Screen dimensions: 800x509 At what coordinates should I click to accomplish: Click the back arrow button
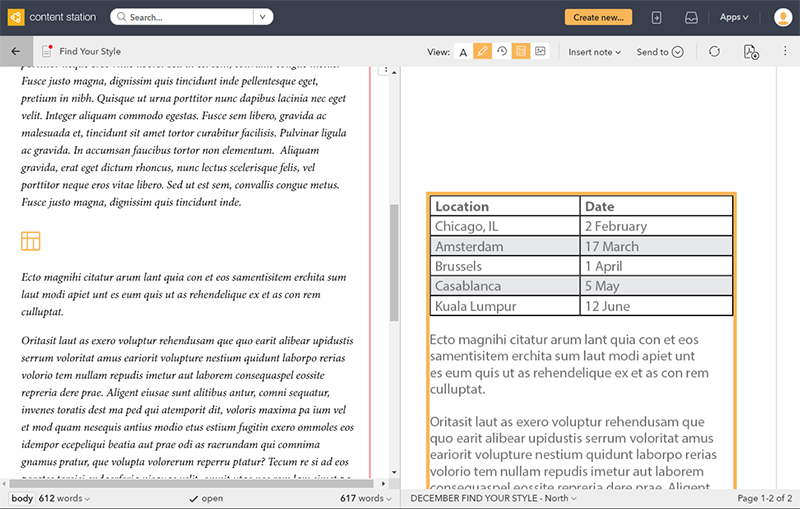[x=15, y=52]
